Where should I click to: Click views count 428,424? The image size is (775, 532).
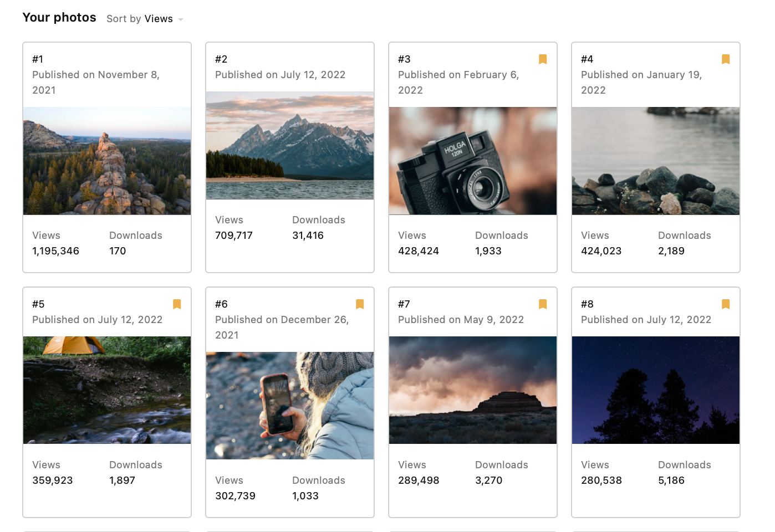click(419, 251)
